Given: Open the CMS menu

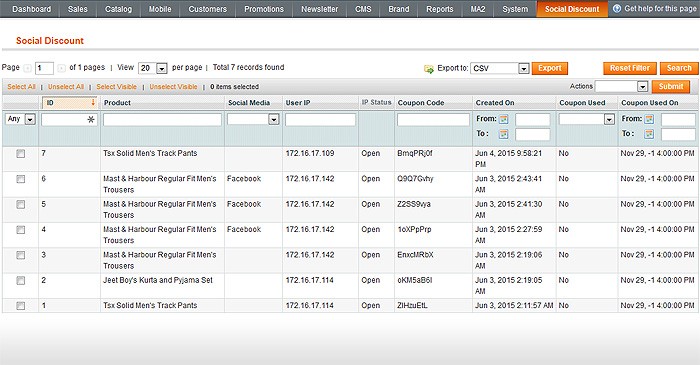Looking at the screenshot, I should tap(363, 9).
